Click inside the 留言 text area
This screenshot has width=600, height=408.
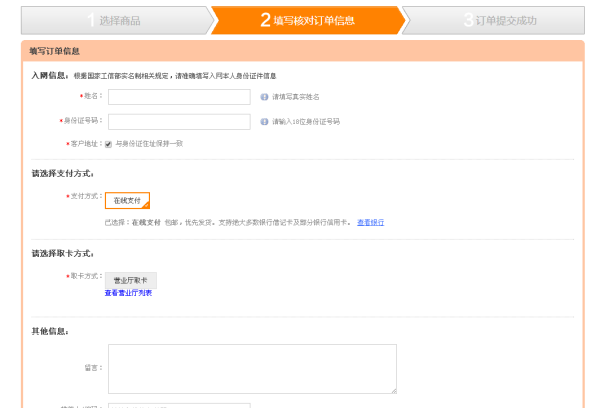252,368
